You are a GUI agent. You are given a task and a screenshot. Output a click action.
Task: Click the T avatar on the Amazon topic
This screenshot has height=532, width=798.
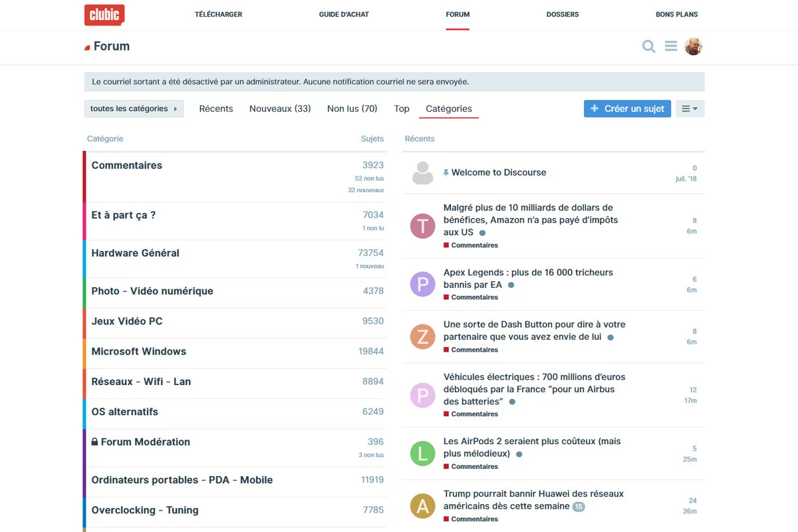click(422, 226)
